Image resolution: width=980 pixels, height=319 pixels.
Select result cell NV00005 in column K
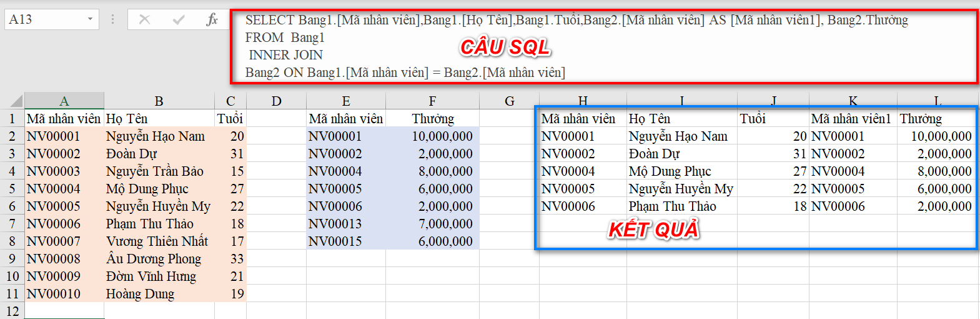853,189
